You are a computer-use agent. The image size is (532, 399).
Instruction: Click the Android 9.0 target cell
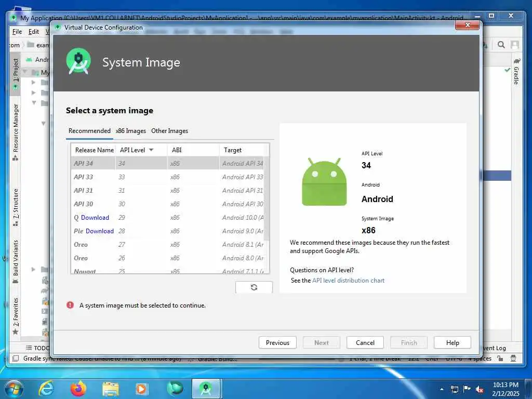[x=243, y=231]
